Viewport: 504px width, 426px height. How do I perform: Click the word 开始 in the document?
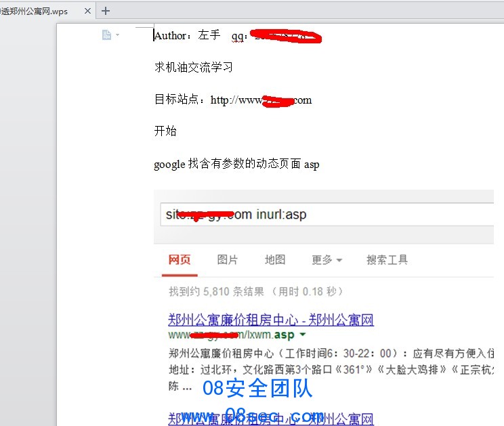165,131
